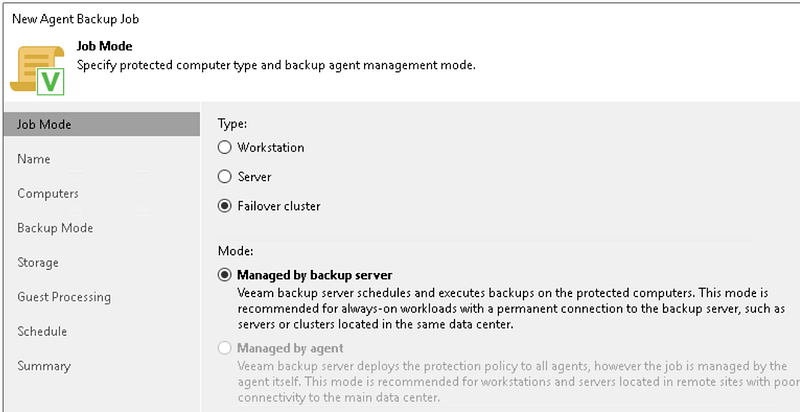The height and width of the screenshot is (412, 800).
Task: Click the "Mode:" section label
Action: pyautogui.click(x=234, y=251)
